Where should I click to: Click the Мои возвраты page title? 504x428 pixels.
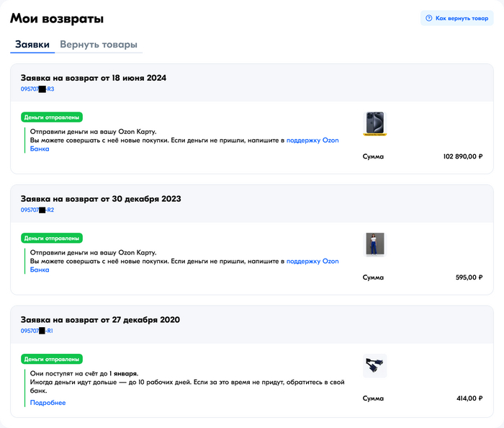(x=57, y=19)
